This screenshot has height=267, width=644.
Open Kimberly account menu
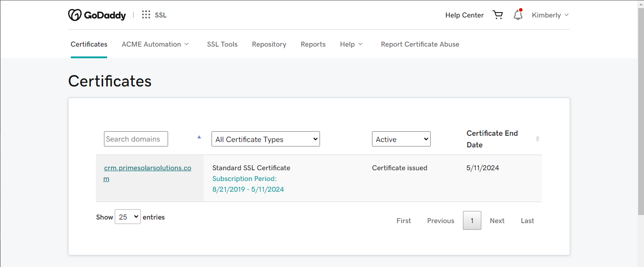click(x=550, y=15)
